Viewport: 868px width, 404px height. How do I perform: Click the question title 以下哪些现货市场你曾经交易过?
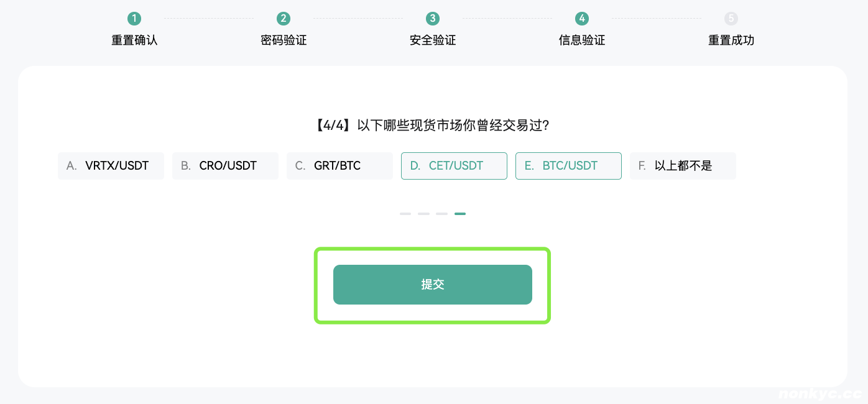coord(433,125)
